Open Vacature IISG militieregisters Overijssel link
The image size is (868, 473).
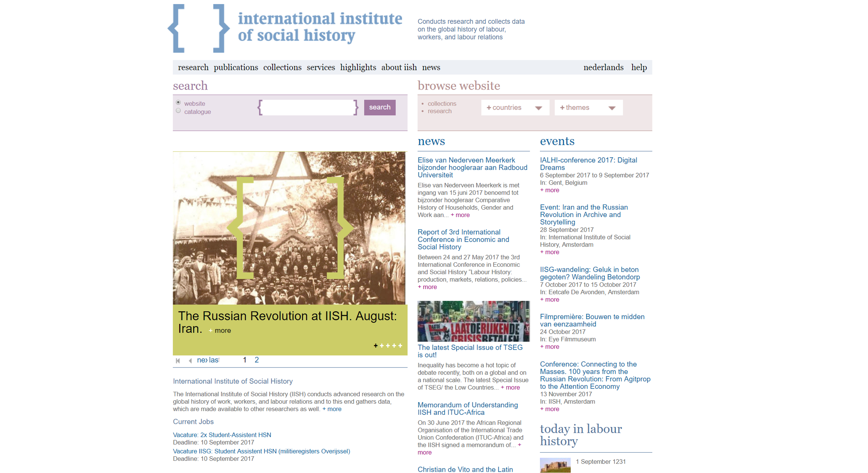(x=262, y=451)
